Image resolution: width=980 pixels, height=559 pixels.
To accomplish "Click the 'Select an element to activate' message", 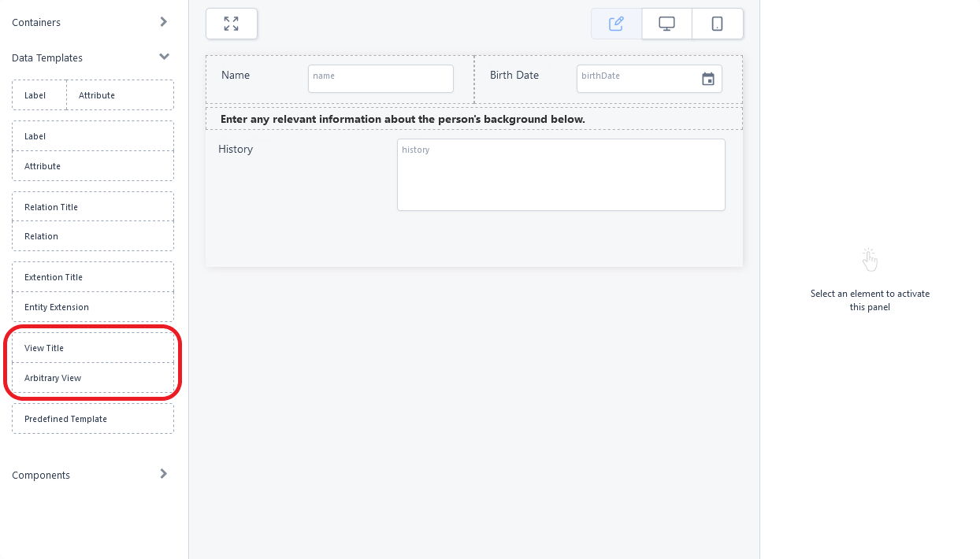I will (x=870, y=300).
